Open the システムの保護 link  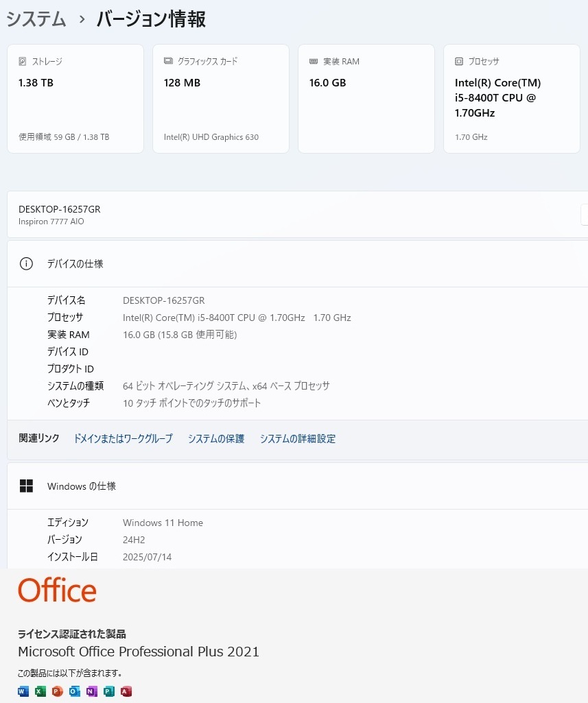[x=216, y=438]
